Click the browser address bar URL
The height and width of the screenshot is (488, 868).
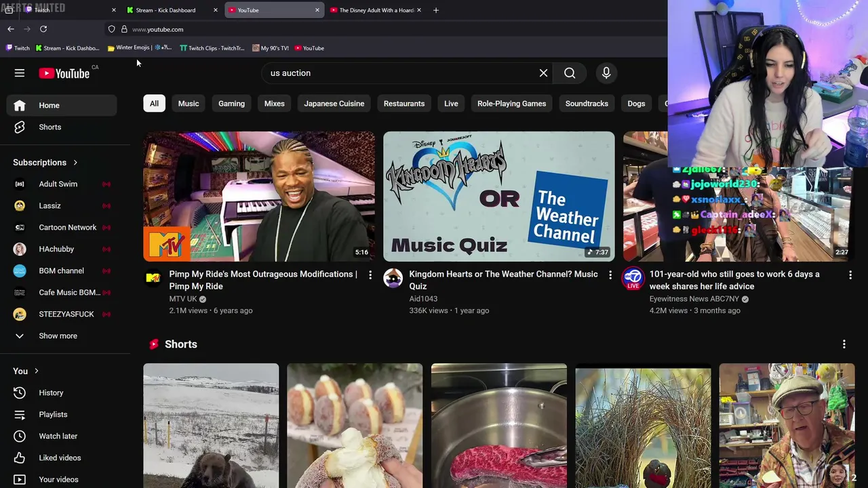tap(158, 29)
